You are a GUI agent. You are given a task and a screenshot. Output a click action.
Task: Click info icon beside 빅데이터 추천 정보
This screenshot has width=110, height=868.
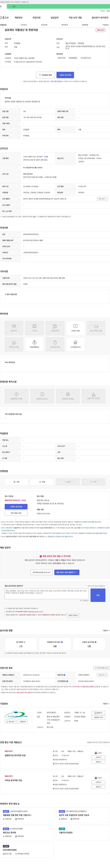[19, 804]
